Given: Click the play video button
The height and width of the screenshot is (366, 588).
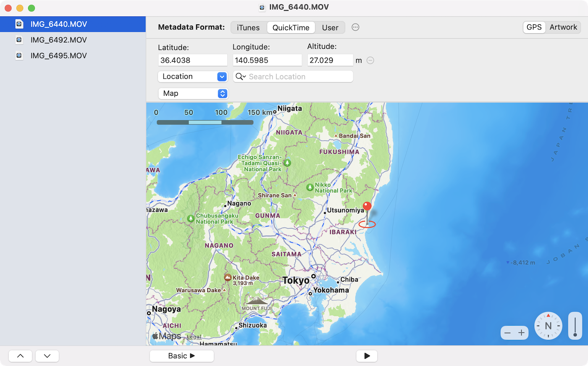Looking at the screenshot, I should [x=367, y=356].
